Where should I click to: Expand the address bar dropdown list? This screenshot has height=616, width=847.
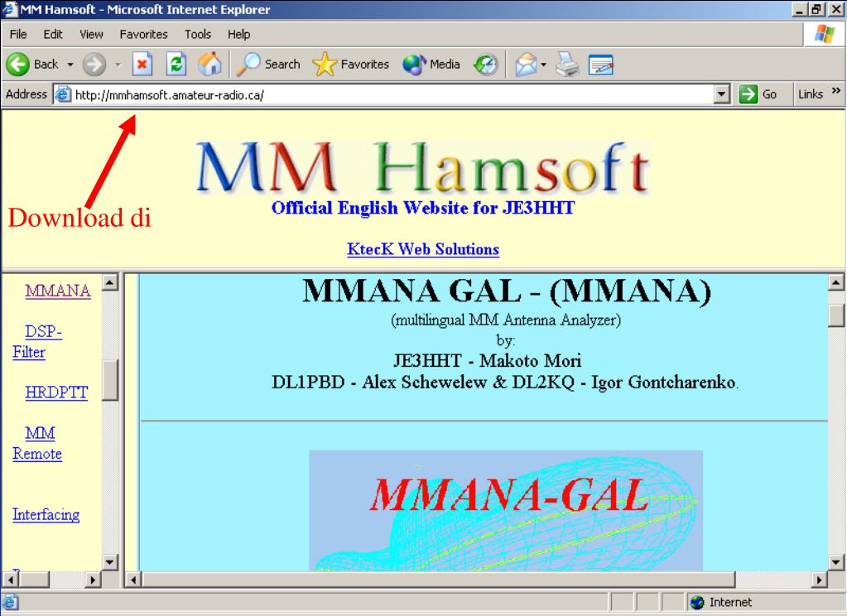(x=722, y=94)
